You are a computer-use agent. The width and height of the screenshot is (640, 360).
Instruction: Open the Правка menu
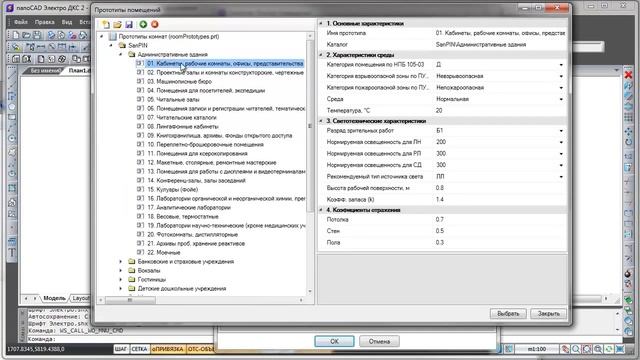tap(44, 22)
